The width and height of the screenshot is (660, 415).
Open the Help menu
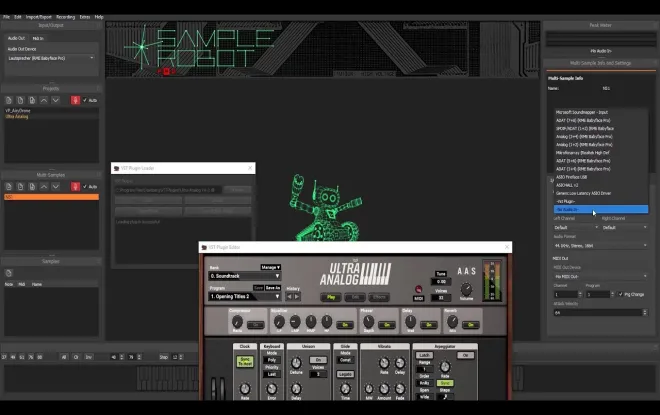pos(99,17)
